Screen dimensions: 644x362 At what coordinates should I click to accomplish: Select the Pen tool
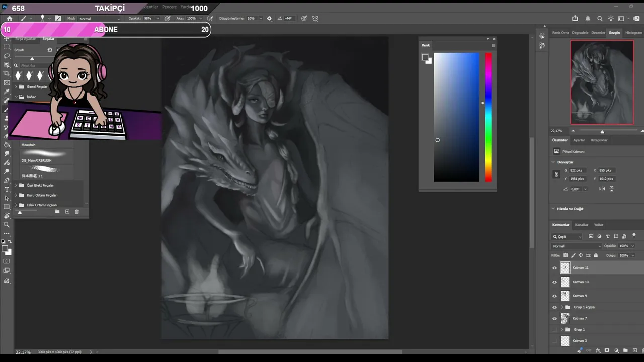[7, 180]
